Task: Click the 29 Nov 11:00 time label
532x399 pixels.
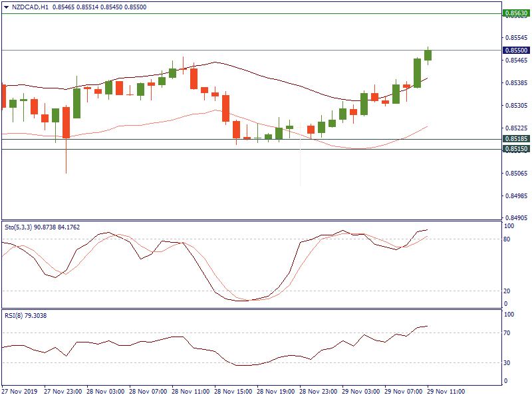Action: coord(445,391)
